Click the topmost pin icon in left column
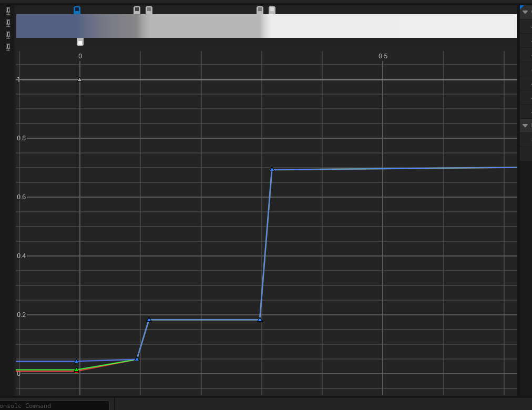532x410 pixels. pyautogui.click(x=8, y=11)
